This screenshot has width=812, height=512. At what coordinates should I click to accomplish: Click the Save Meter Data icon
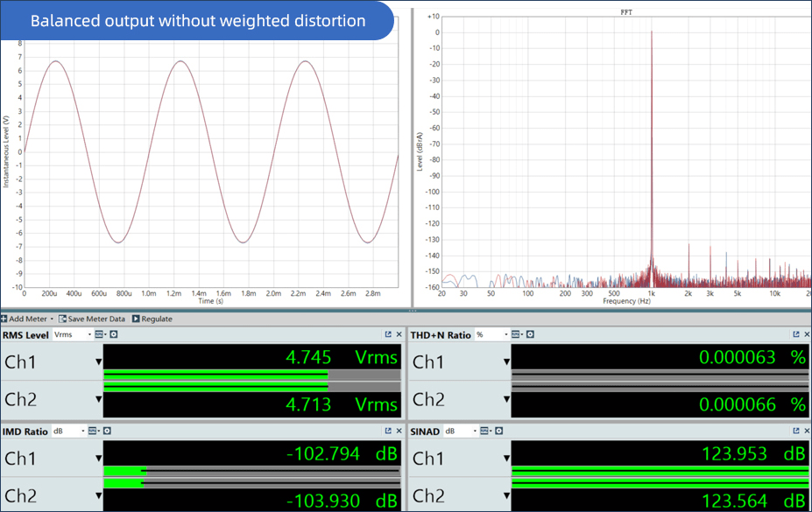63,319
